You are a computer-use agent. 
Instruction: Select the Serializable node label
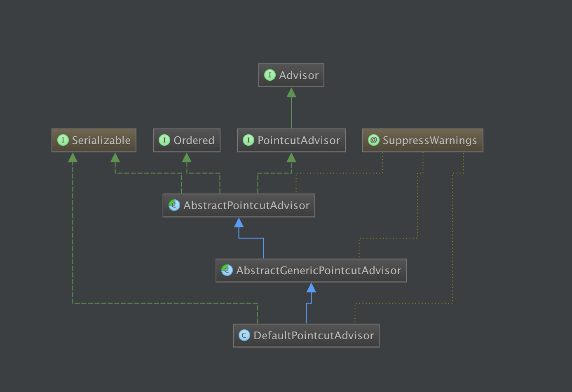pos(101,140)
